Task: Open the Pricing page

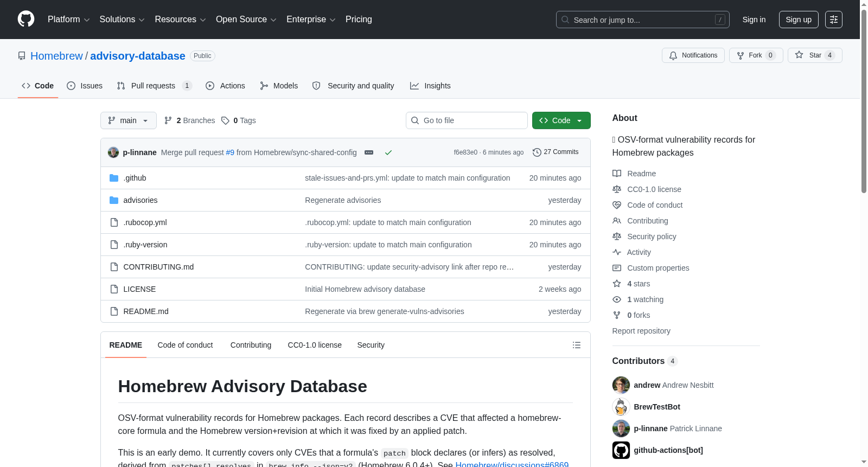Action: 359,20
